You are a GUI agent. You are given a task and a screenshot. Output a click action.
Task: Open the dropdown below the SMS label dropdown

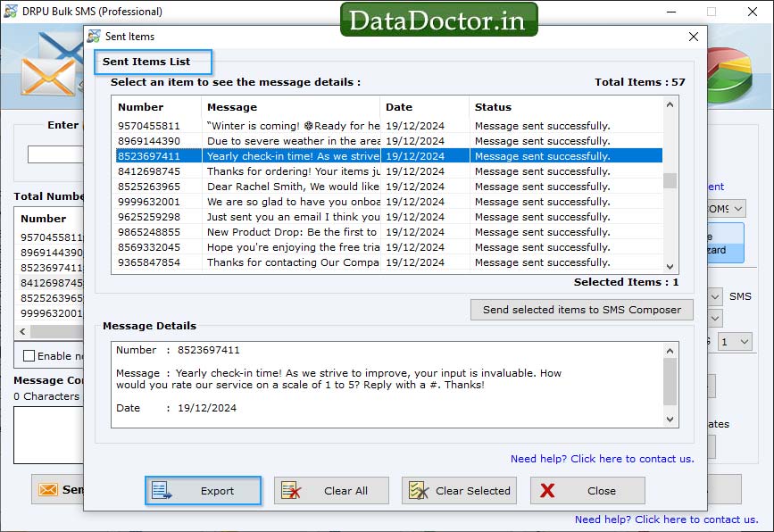[x=715, y=319]
